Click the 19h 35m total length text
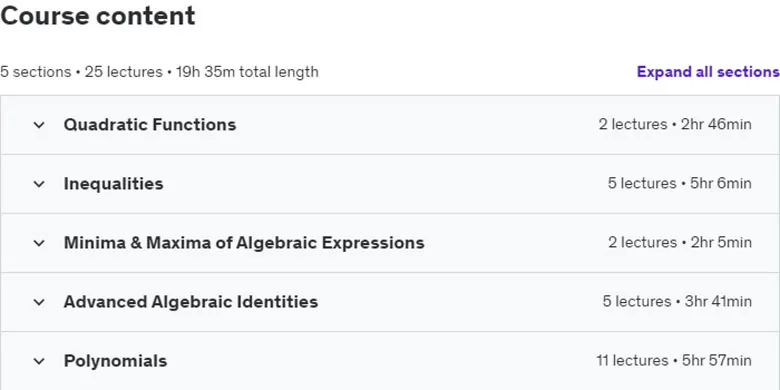Image resolution: width=780 pixels, height=390 pixels. point(247,72)
